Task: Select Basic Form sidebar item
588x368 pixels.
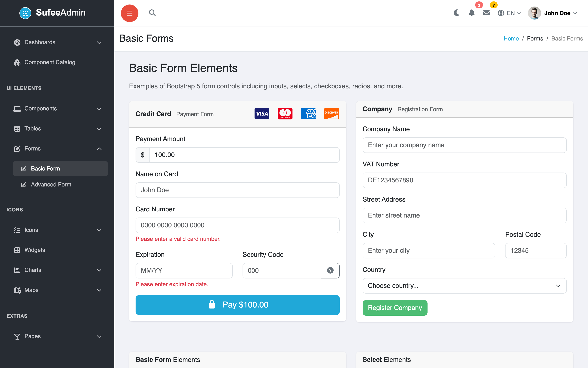Action: 60,169
